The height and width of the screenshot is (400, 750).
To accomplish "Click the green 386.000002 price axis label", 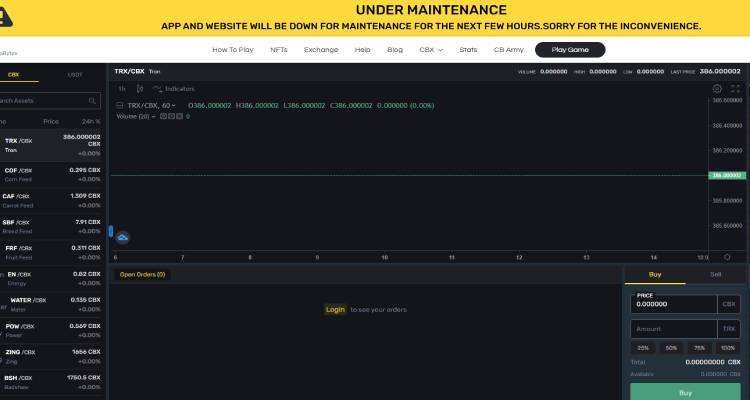I will click(x=727, y=176).
